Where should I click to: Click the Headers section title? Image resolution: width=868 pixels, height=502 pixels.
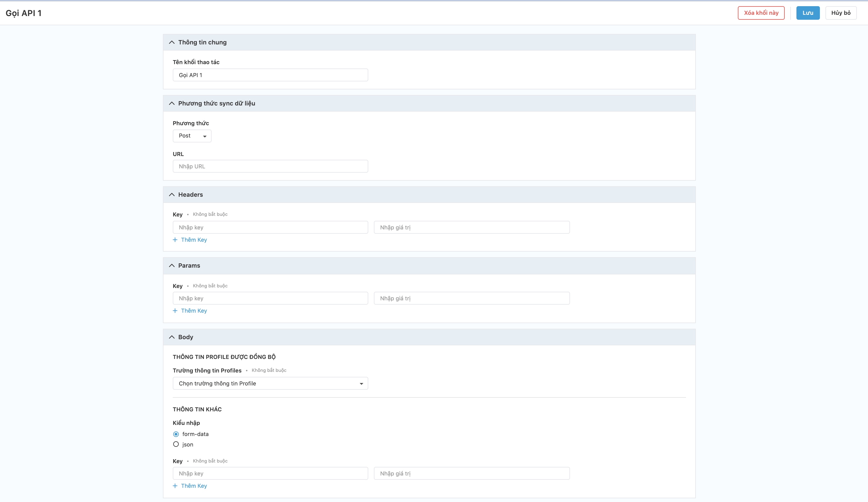191,195
